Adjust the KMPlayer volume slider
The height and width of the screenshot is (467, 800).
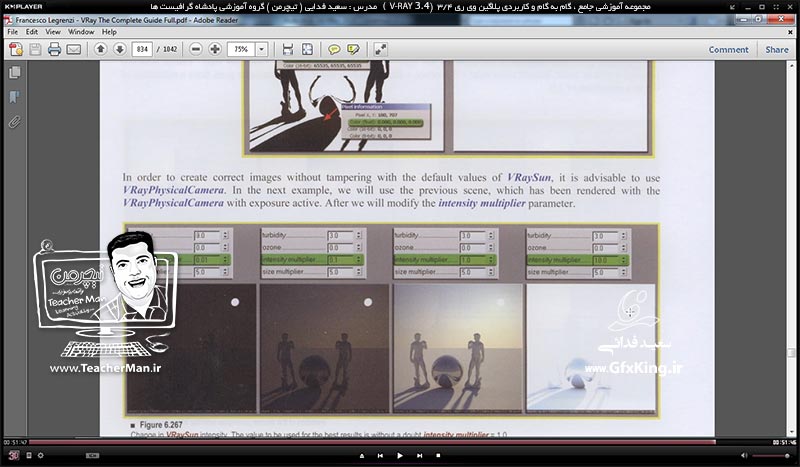pos(771,455)
